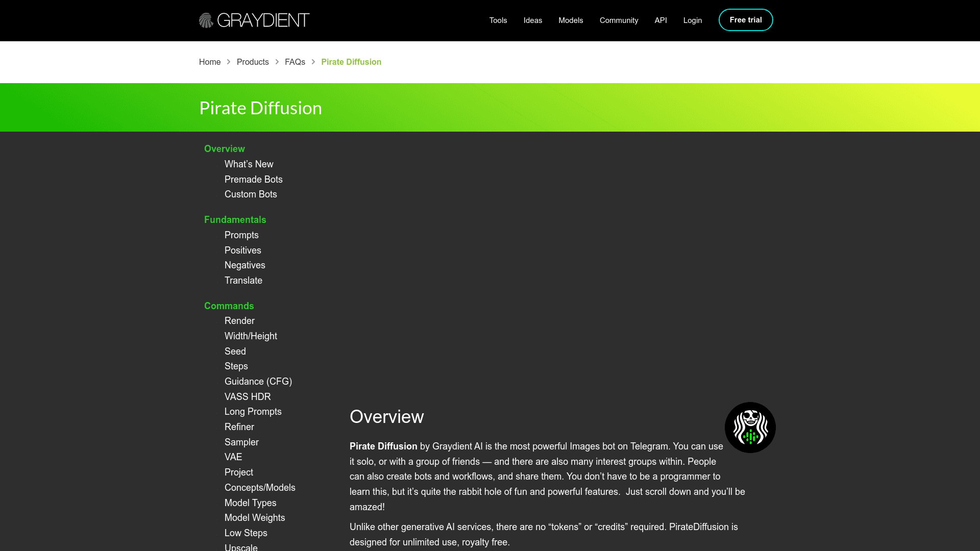Select VASS HDR from the Commands list
The width and height of the screenshot is (980, 551).
click(x=248, y=396)
